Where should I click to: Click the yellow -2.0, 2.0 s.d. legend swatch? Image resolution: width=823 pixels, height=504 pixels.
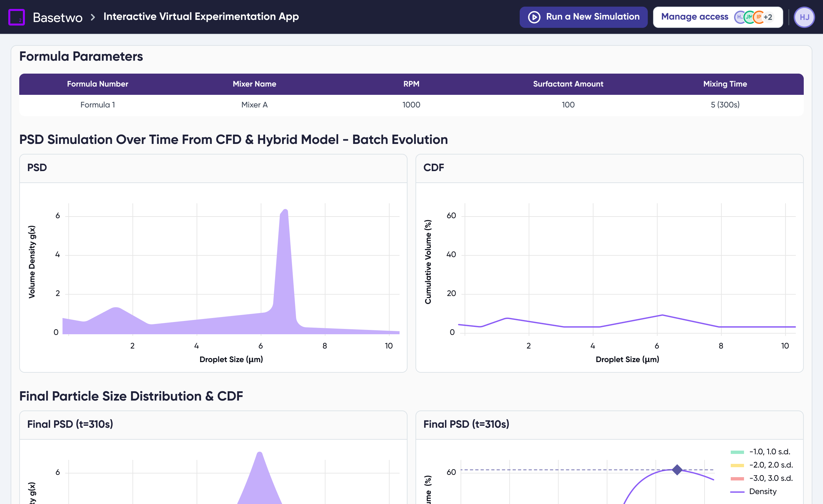pos(737,465)
